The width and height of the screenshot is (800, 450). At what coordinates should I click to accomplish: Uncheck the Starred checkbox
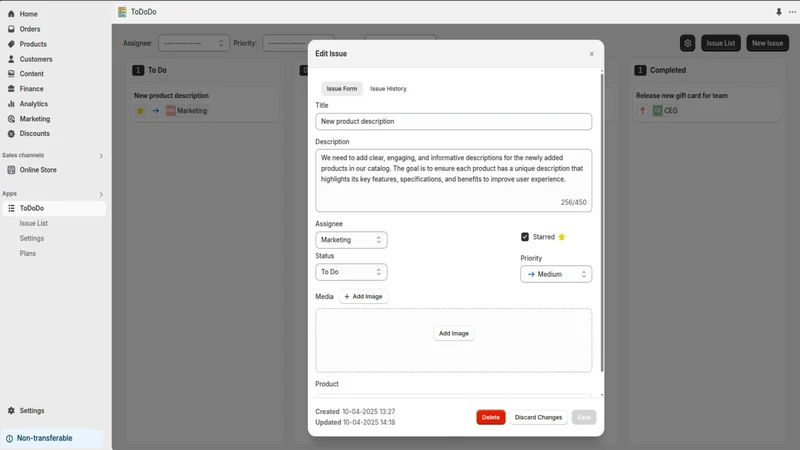pos(525,237)
